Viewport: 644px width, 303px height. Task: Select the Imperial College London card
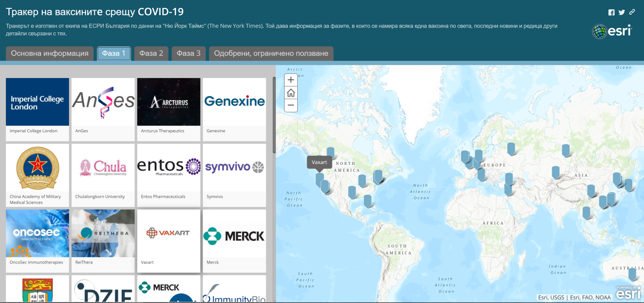pyautogui.click(x=37, y=109)
